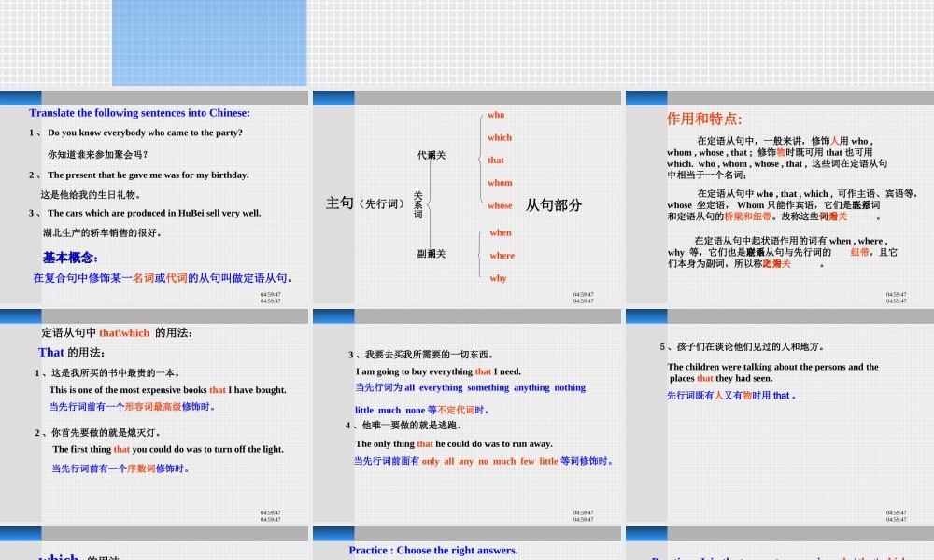Select the '作用和特点' slide thumbnail
The image size is (934, 560).
point(780,197)
